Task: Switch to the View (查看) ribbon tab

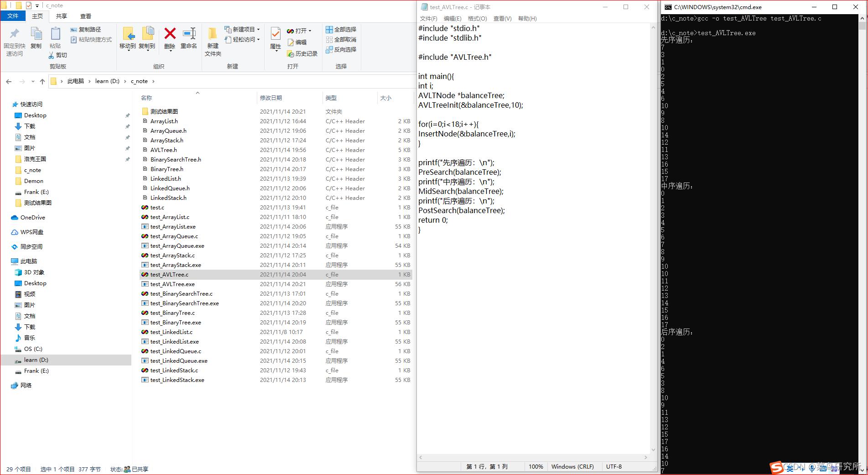Action: click(86, 16)
